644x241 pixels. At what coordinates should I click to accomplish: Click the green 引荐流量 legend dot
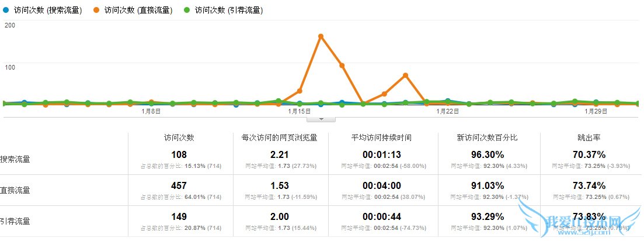187,10
